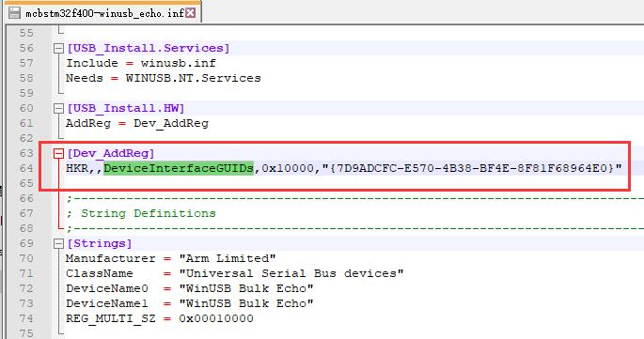
Task: Click the "Arm Limited" Manufacturer string
Action: (x=228, y=258)
